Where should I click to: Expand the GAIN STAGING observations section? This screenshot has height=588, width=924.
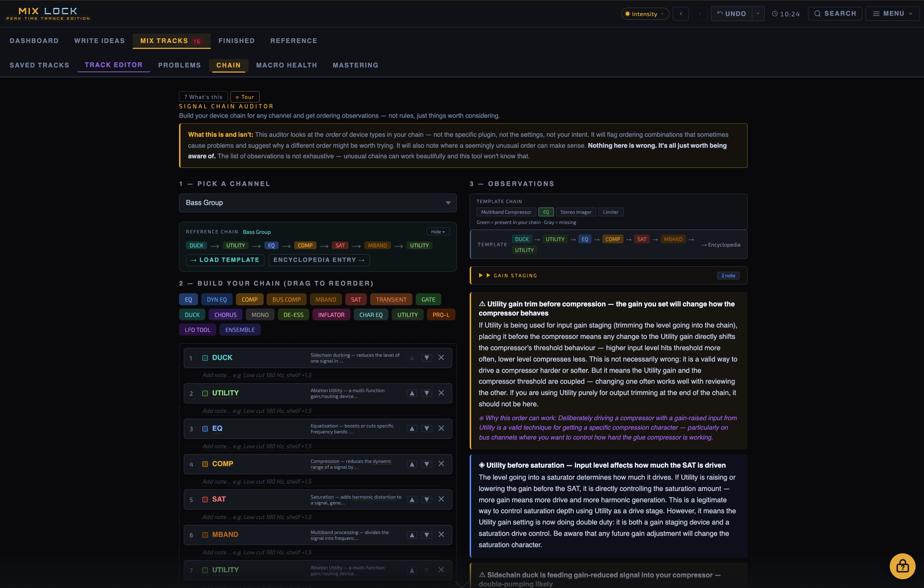tap(516, 275)
